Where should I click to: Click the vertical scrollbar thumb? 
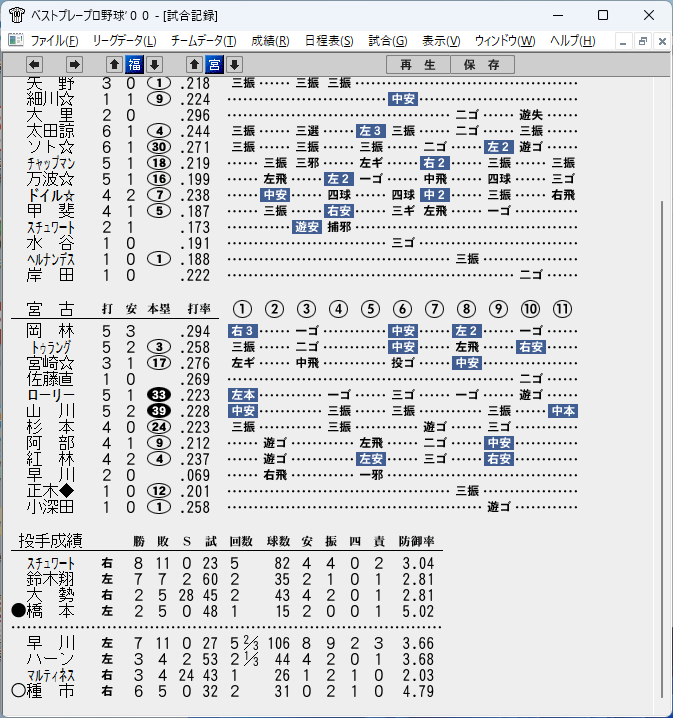click(x=662, y=449)
